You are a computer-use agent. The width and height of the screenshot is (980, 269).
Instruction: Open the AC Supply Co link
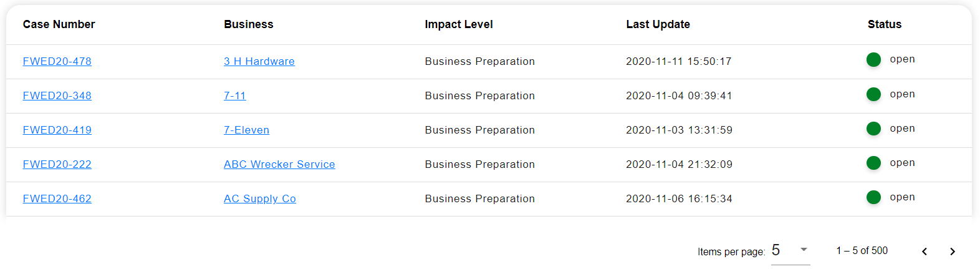[259, 198]
